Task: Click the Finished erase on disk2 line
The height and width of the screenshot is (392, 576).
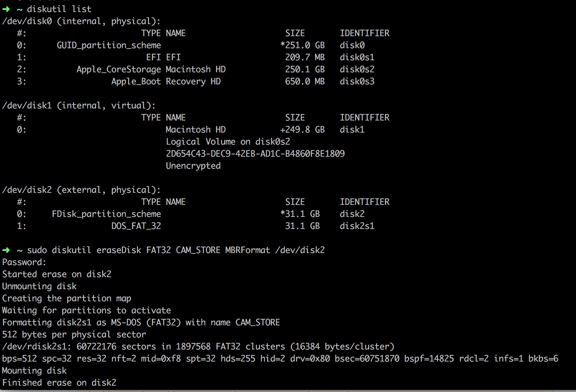Action: click(x=59, y=383)
